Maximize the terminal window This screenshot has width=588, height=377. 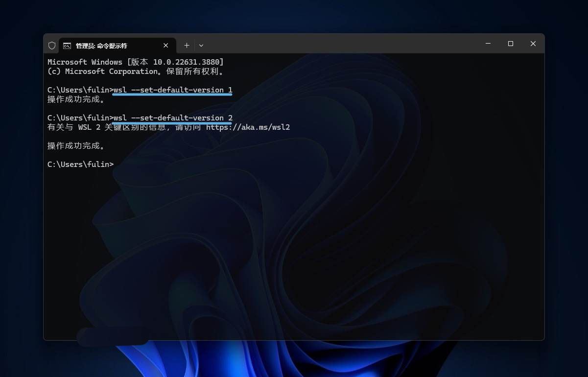click(510, 44)
